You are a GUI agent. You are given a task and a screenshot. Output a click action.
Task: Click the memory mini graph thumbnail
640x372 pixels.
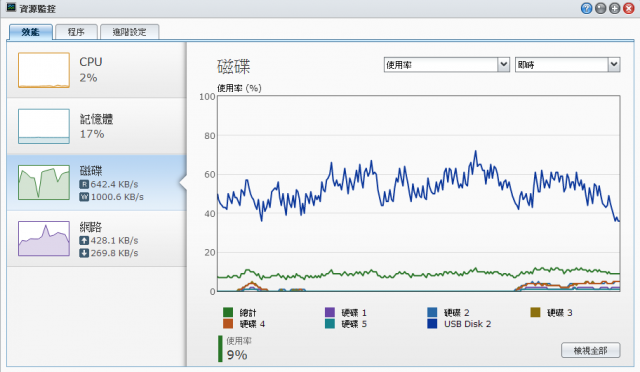[x=44, y=126]
